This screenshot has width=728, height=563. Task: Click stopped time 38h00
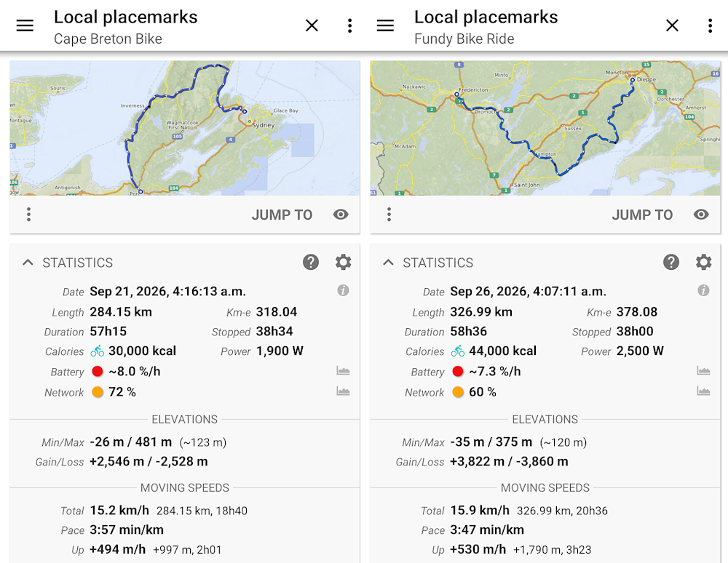tap(635, 331)
